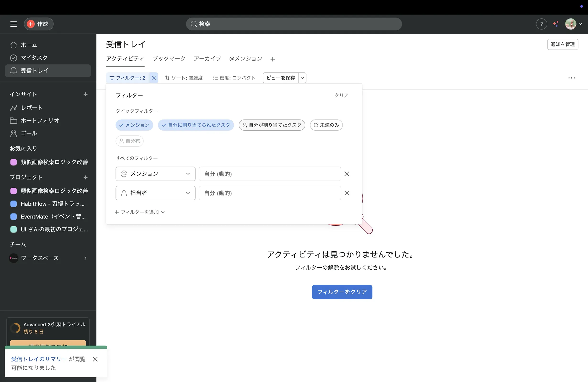Screen dimensions: 588x382
Task: Click blue フィルターをクリア button
Action: click(342, 292)
